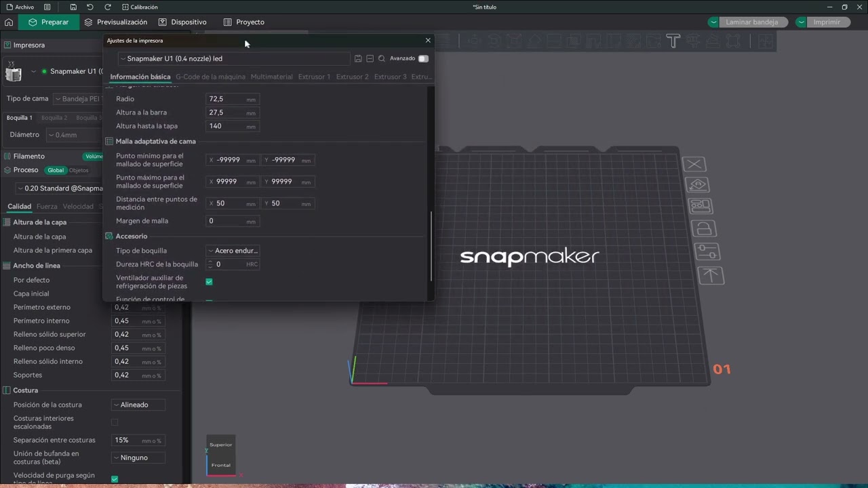868x488 pixels.
Task: Open the Imprimir dropdown arrow
Action: coord(802,22)
